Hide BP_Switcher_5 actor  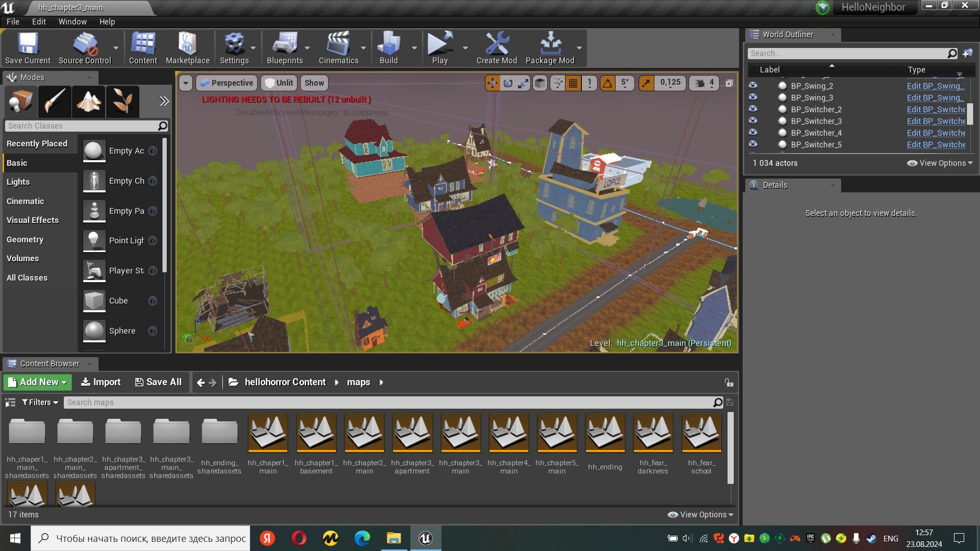coord(753,144)
